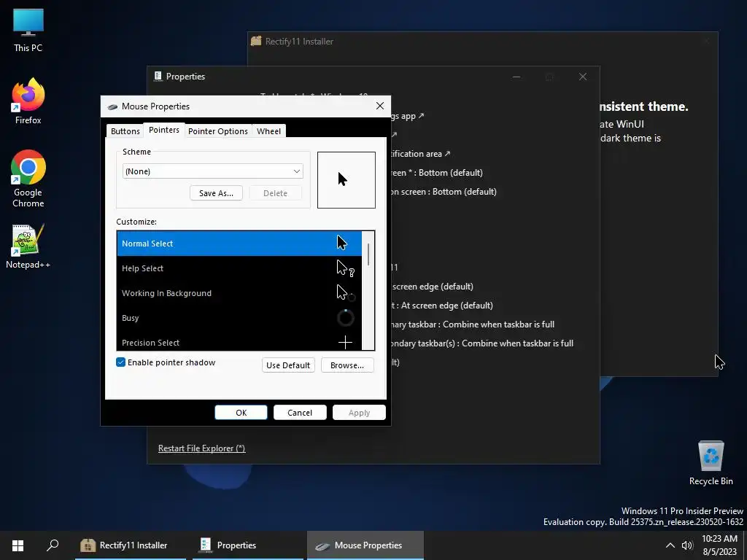Close the Properties window

[583, 77]
